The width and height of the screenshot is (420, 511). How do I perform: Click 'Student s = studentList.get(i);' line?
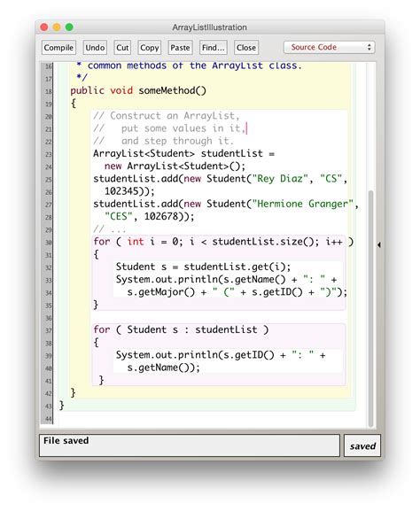203,267
